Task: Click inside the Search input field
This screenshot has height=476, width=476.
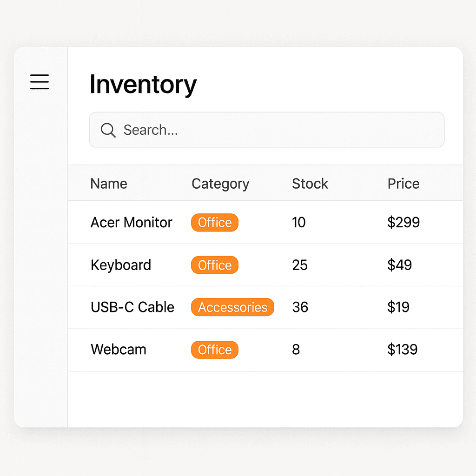Action: point(266,130)
